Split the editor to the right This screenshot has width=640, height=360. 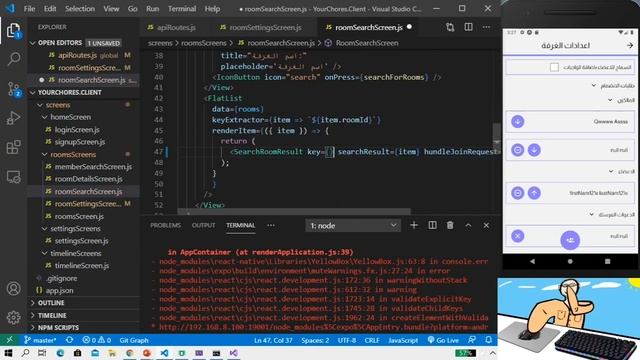click(x=469, y=27)
